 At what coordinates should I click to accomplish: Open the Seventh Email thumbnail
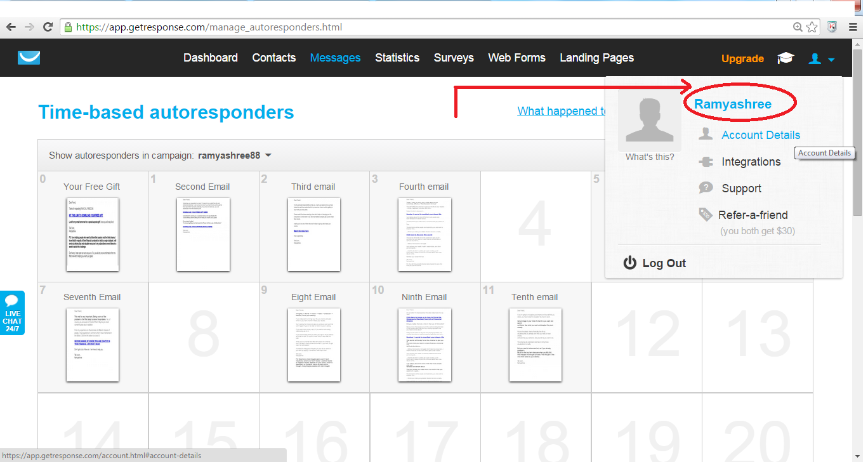[x=93, y=345]
